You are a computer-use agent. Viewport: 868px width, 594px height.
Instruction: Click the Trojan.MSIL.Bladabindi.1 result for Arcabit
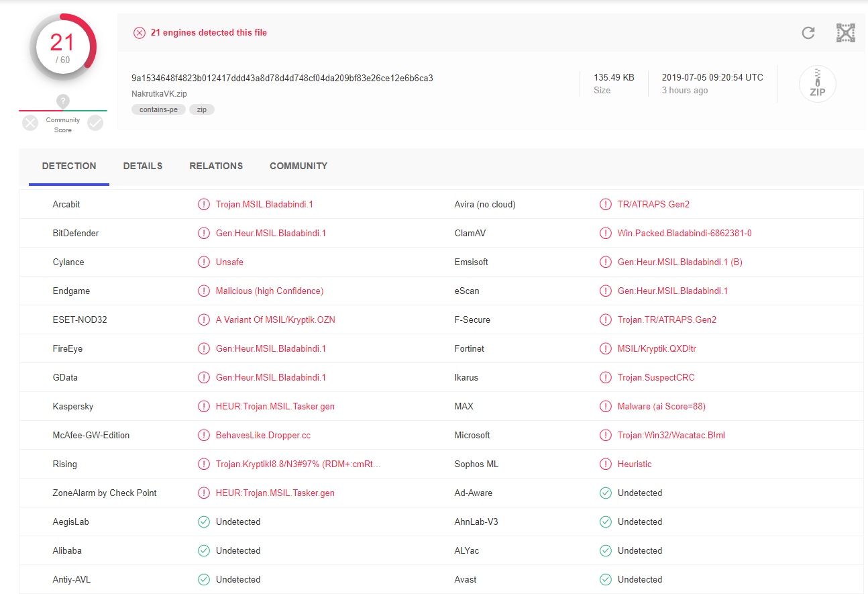[264, 204]
